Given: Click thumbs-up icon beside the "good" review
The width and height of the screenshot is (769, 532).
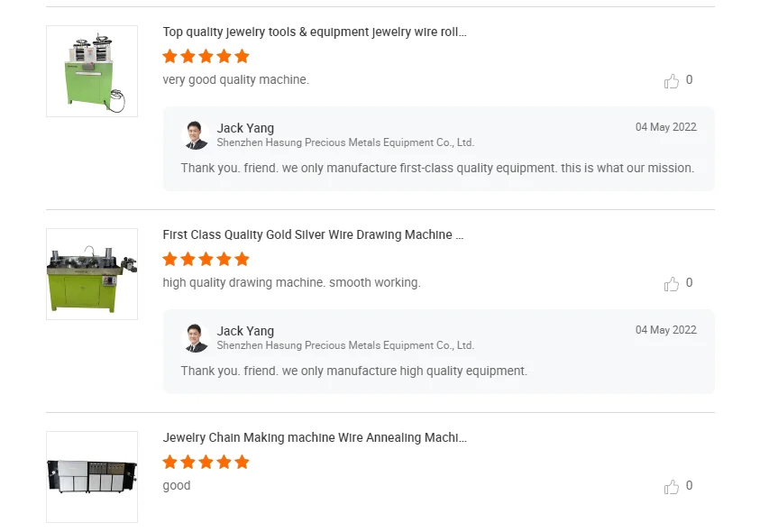Looking at the screenshot, I should (x=672, y=487).
